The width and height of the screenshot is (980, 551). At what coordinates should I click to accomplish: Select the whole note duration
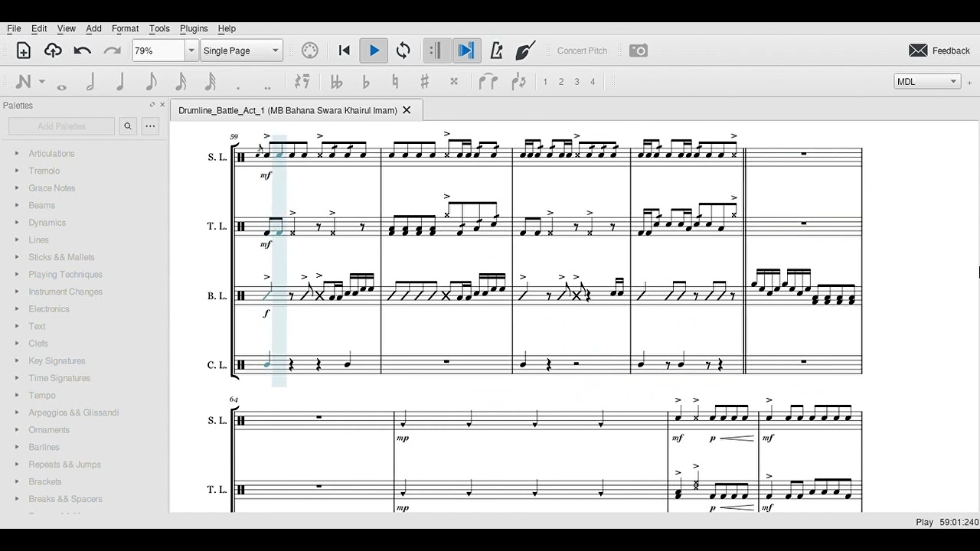point(62,86)
